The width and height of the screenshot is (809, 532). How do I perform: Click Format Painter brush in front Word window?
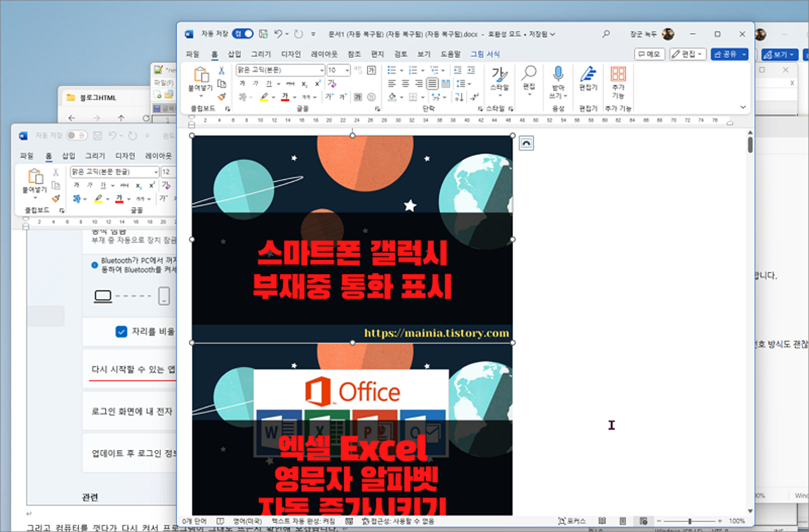click(x=221, y=96)
